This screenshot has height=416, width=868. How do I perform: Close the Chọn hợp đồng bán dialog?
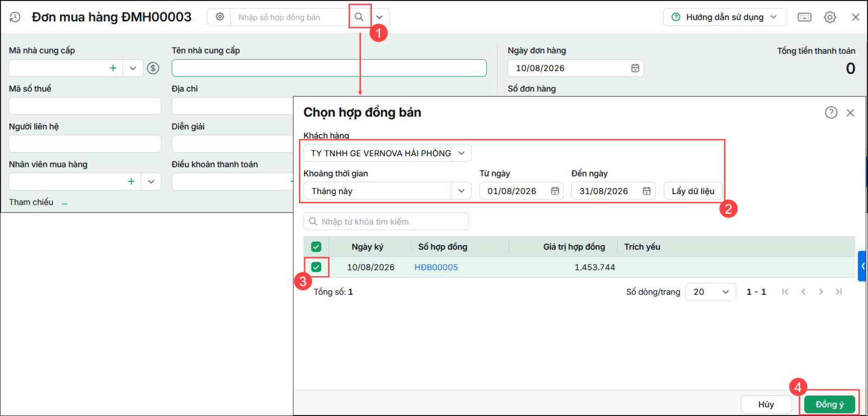coord(850,112)
